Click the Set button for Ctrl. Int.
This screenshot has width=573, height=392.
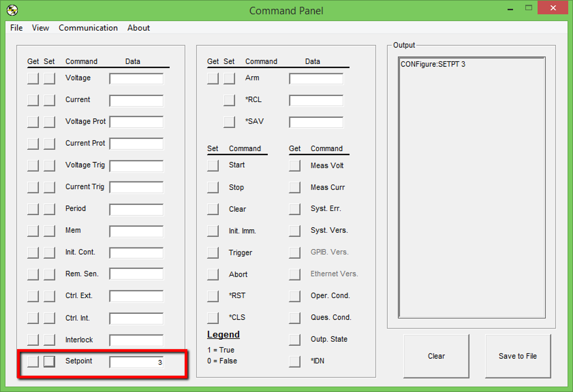pos(49,318)
